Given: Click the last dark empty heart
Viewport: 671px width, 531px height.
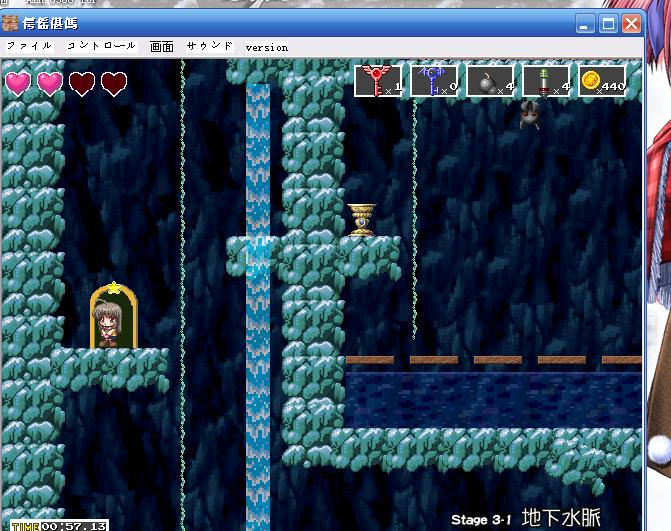Looking at the screenshot, I should 114,83.
